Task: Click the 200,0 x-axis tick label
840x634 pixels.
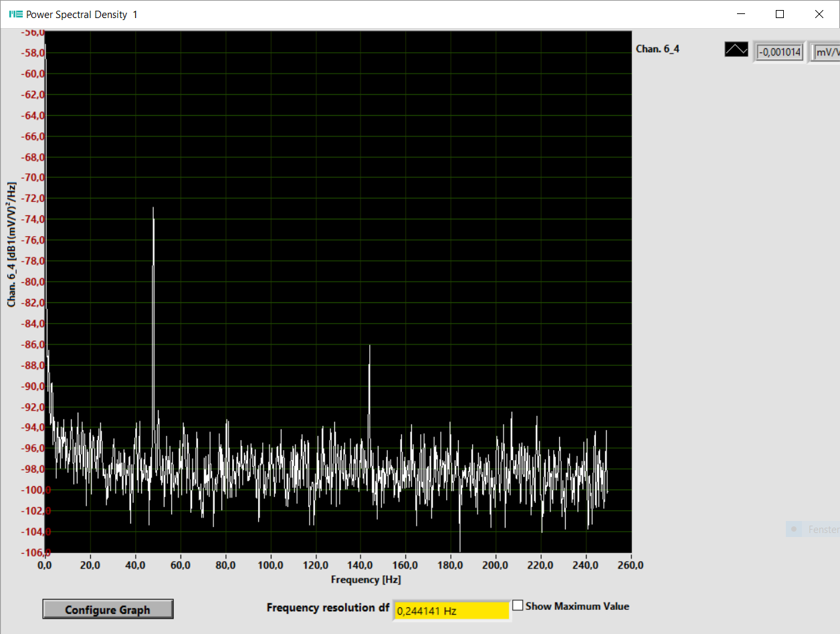Action: pyautogui.click(x=496, y=565)
